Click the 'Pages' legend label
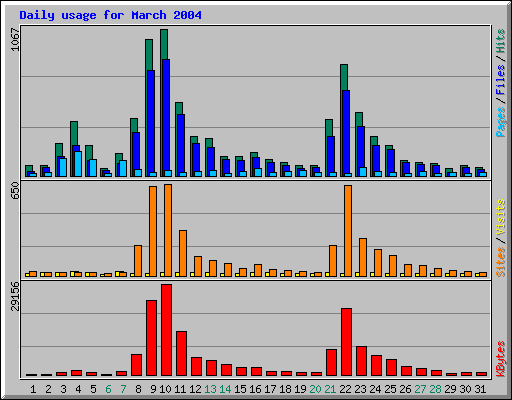Screen dimensions: 512x400 [x=501, y=122]
